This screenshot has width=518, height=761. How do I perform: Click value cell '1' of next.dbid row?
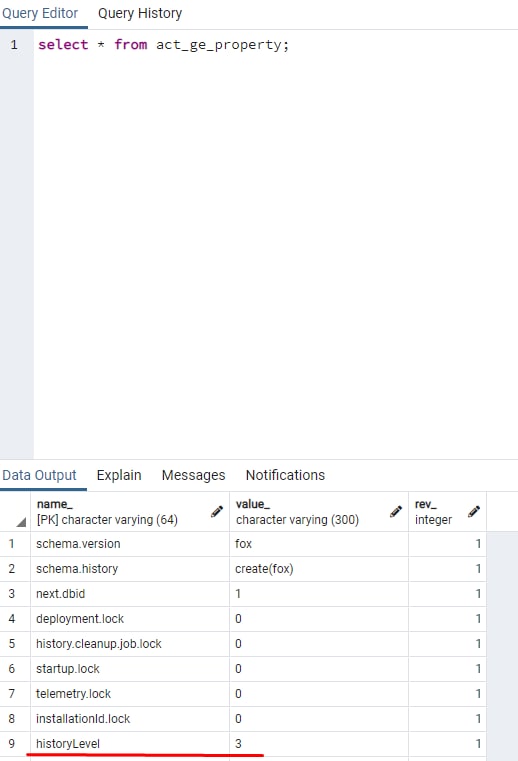pos(319,594)
